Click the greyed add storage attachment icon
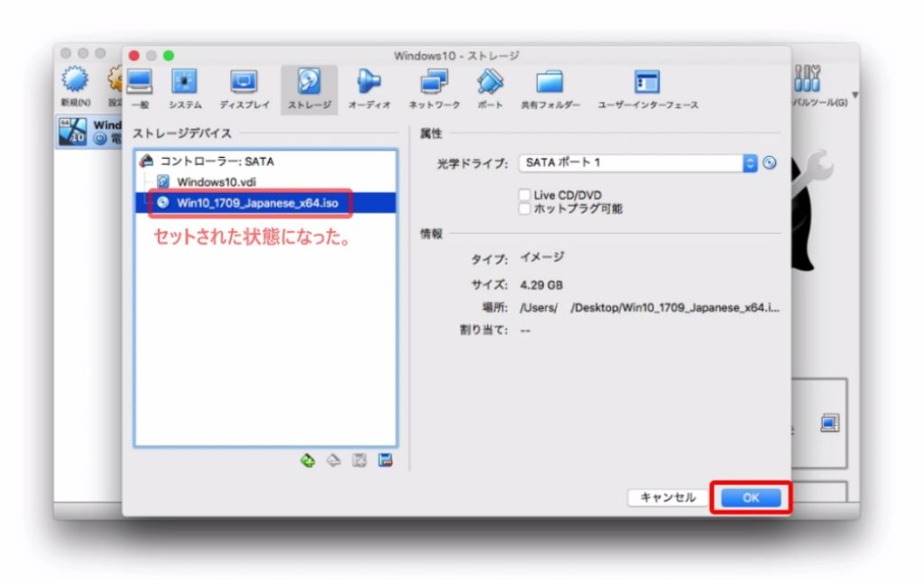924x580 pixels. [x=359, y=460]
